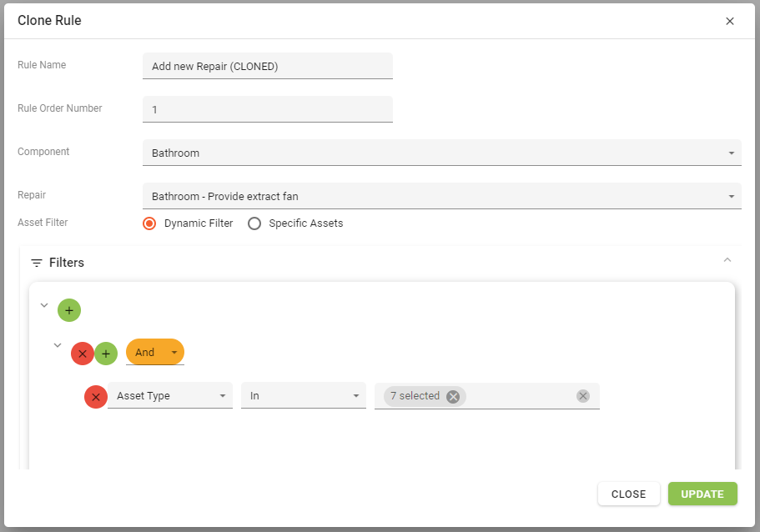Remove the And filter group
760x532 pixels.
[x=83, y=354]
